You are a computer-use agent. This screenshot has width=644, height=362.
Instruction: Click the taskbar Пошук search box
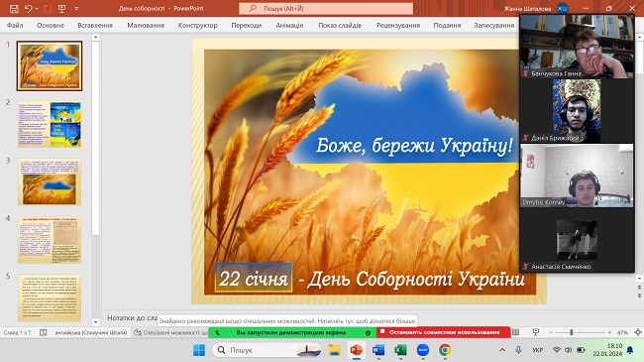(x=267, y=350)
